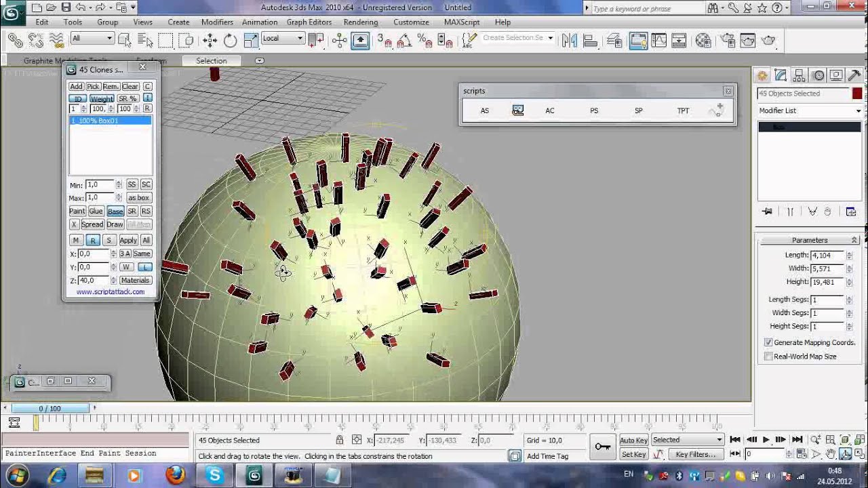The image size is (868, 488).
Task: Open the Curve Editor
Action: tap(658, 41)
